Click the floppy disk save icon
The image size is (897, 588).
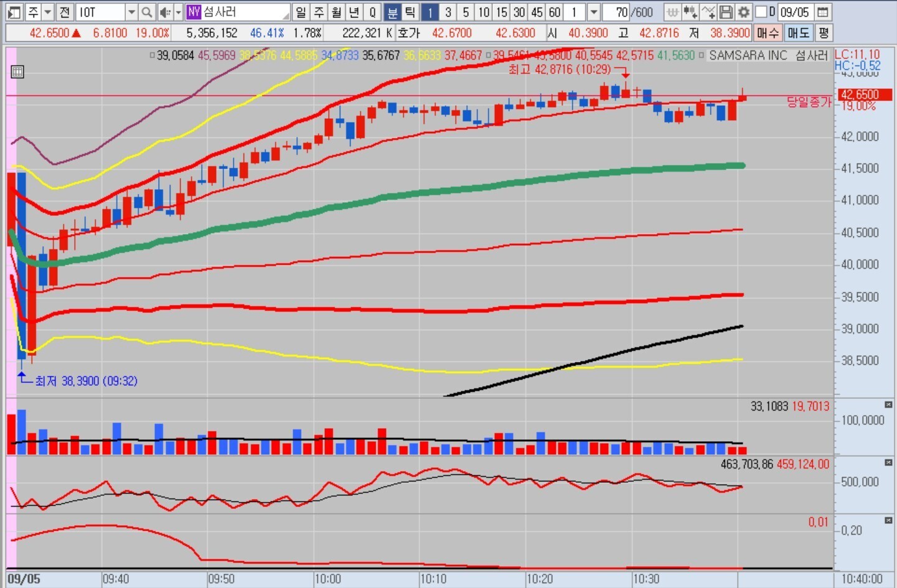click(x=726, y=12)
